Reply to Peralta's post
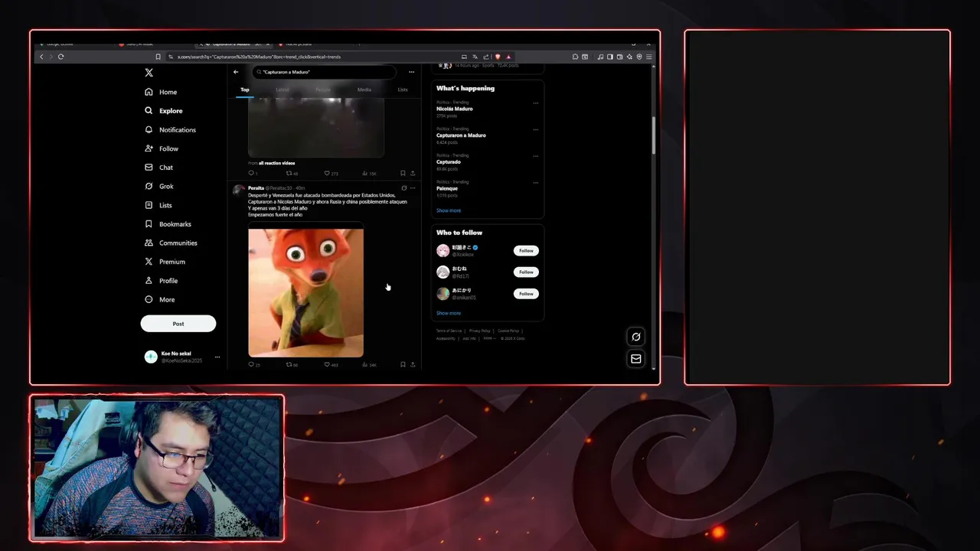 (254, 365)
